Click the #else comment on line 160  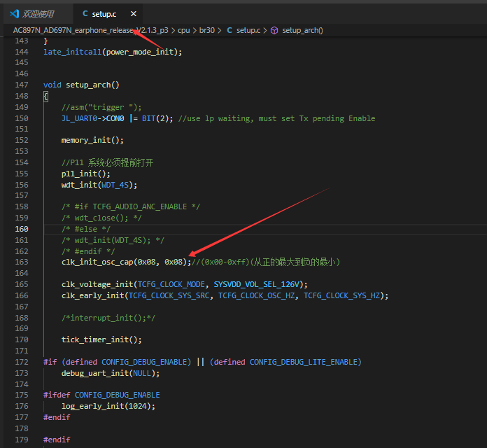[x=86, y=229]
